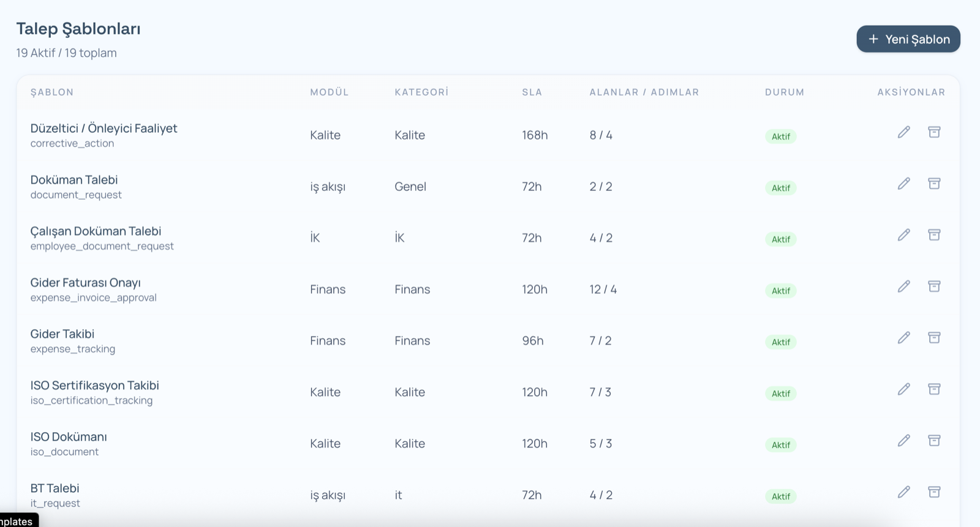
Task: Edit the Gider Faturası Onayı template
Action: (904, 286)
